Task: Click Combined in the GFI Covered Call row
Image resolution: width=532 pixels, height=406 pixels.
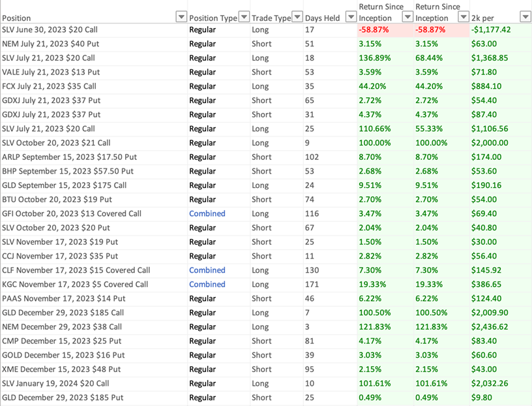Action: click(x=207, y=213)
